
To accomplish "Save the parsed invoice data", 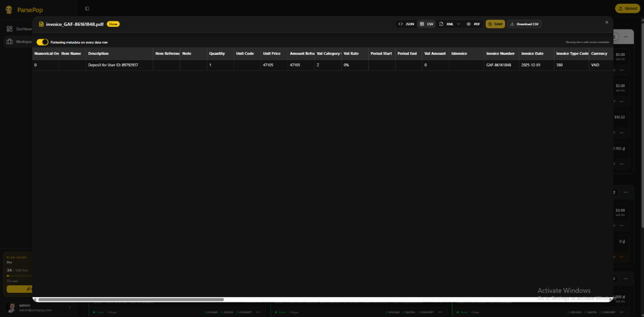I will point(495,24).
